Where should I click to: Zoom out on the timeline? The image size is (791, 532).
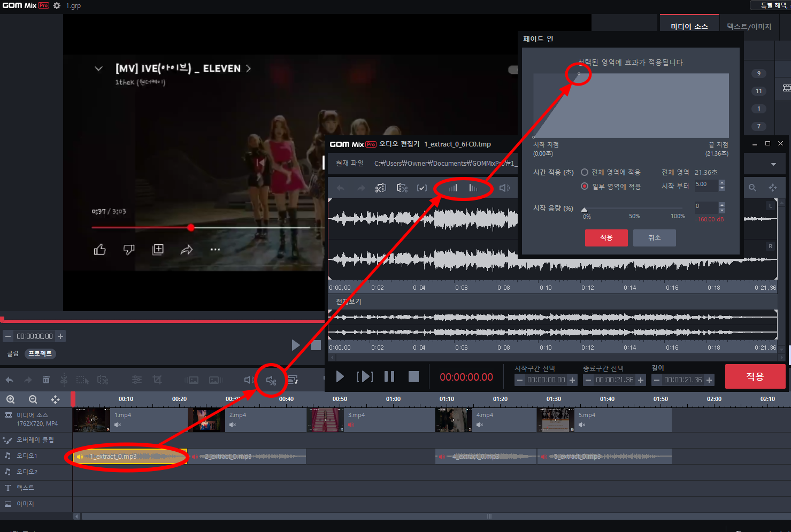coord(33,399)
